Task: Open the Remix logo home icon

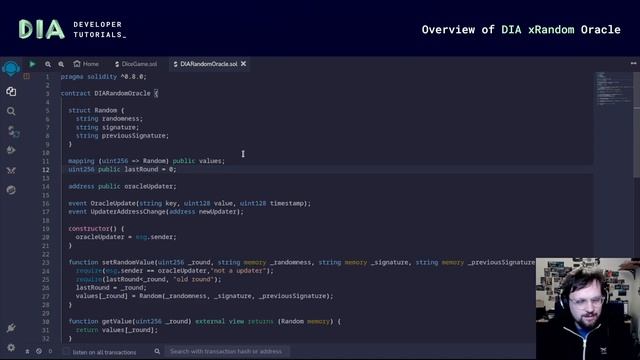Action: (x=11, y=68)
